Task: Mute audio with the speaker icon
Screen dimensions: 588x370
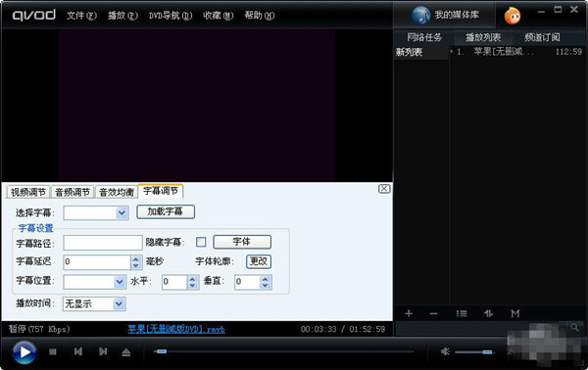Action: click(445, 351)
